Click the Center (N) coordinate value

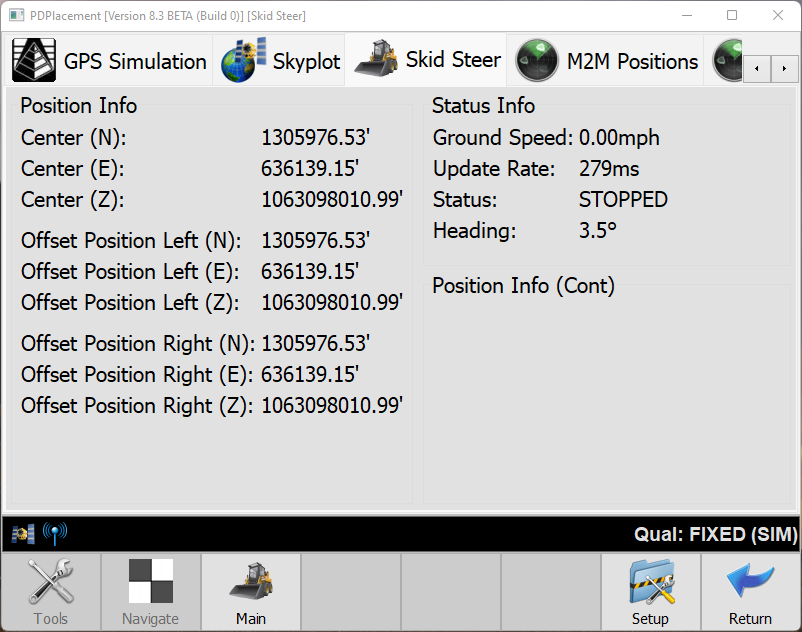(x=316, y=138)
